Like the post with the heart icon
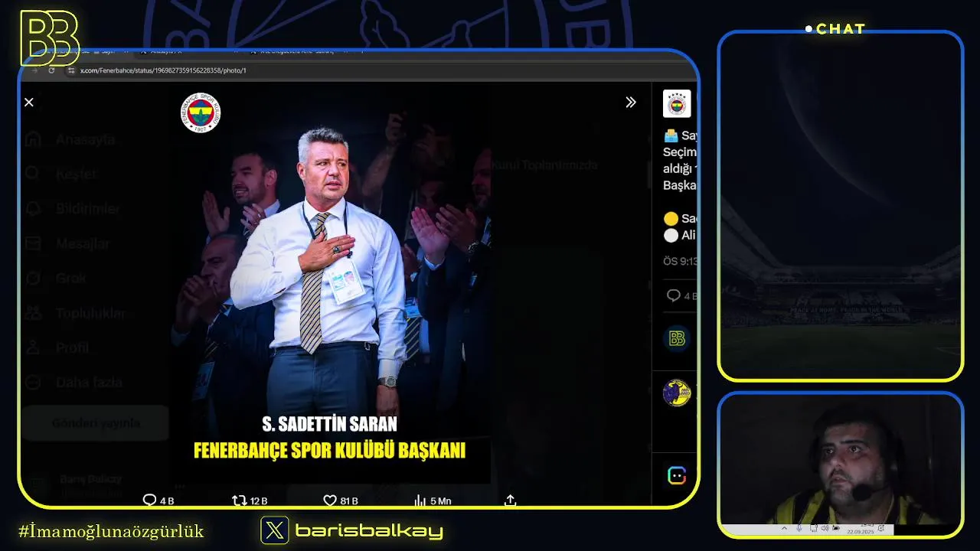Viewport: 980px width, 551px height. pyautogui.click(x=341, y=500)
